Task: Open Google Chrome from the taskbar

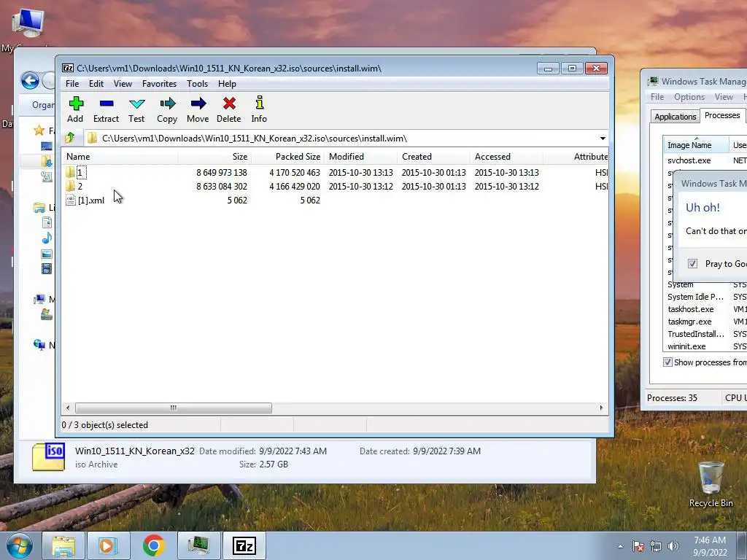Action: coord(153,545)
